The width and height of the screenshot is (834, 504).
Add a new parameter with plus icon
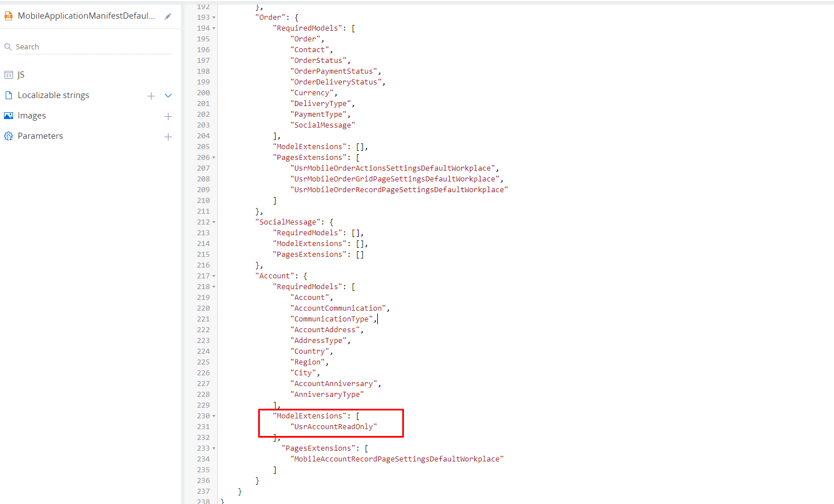[x=168, y=137]
